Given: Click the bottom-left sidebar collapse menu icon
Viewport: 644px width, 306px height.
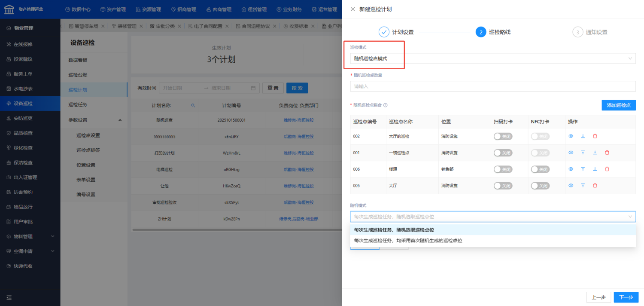Looking at the screenshot, I should pyautogui.click(x=9, y=297).
